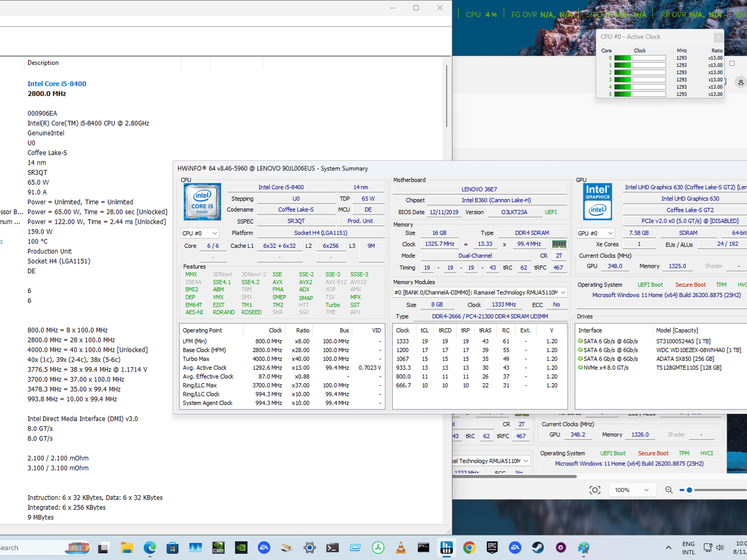This screenshot has width=747, height=560.
Task: Click the taskbar Search box
Action: click(x=45, y=548)
